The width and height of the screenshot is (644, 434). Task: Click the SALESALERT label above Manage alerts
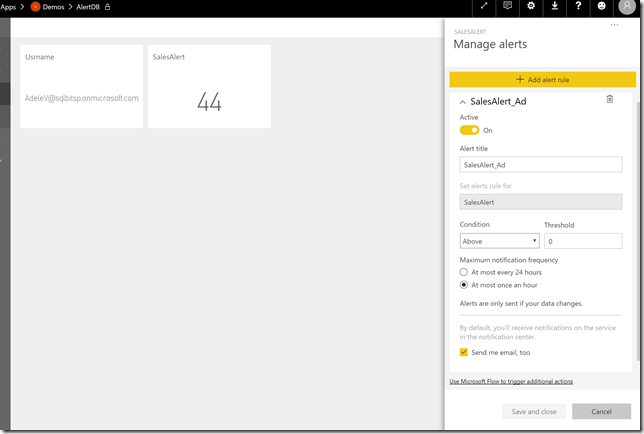(x=470, y=32)
